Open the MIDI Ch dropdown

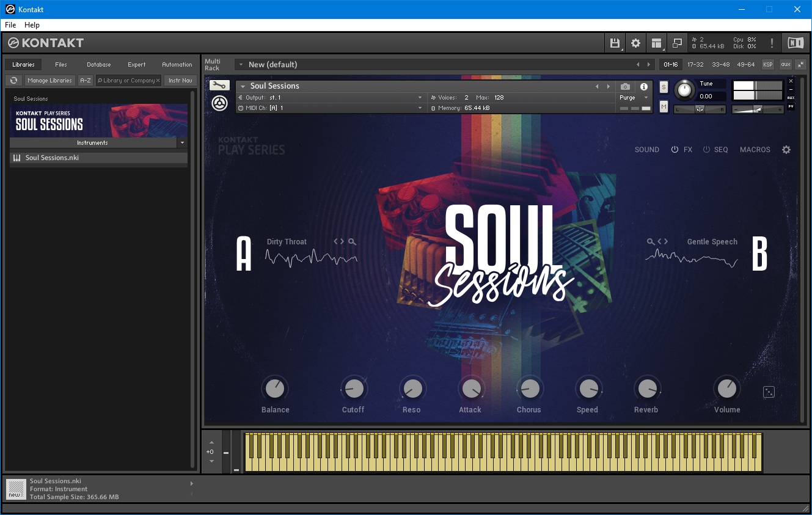(420, 108)
